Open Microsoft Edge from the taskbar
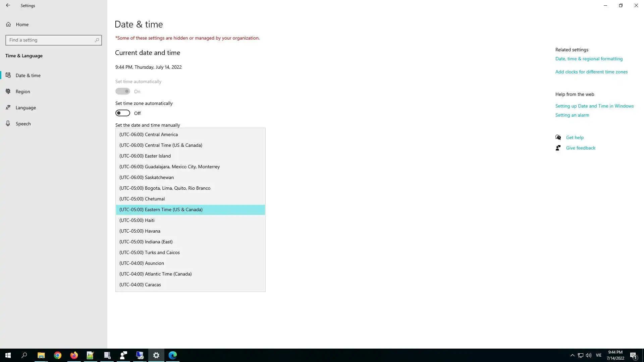The width and height of the screenshot is (644, 362). [x=173, y=355]
